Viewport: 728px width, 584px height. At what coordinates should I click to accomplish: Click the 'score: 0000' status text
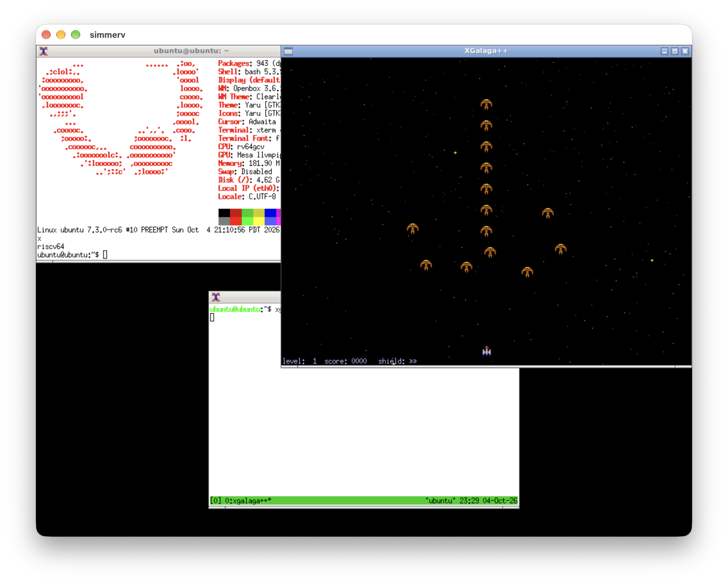coord(345,361)
